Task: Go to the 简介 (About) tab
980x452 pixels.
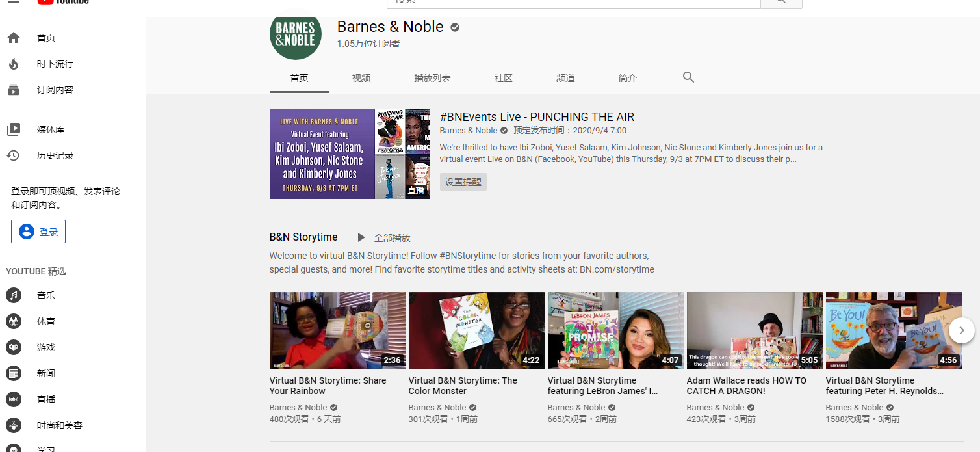Action: coord(628,78)
